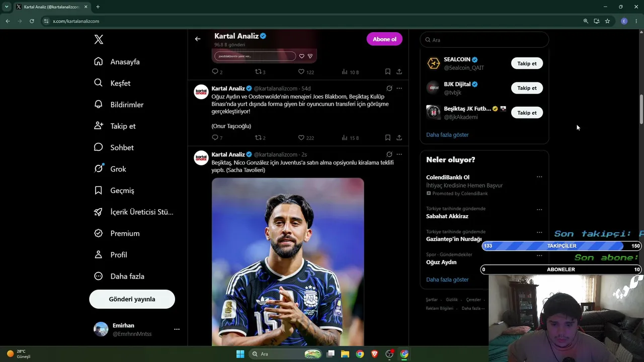Viewport: 644px width, 362px height.
Task: Go back using the profile back arrow
Action: click(x=198, y=39)
